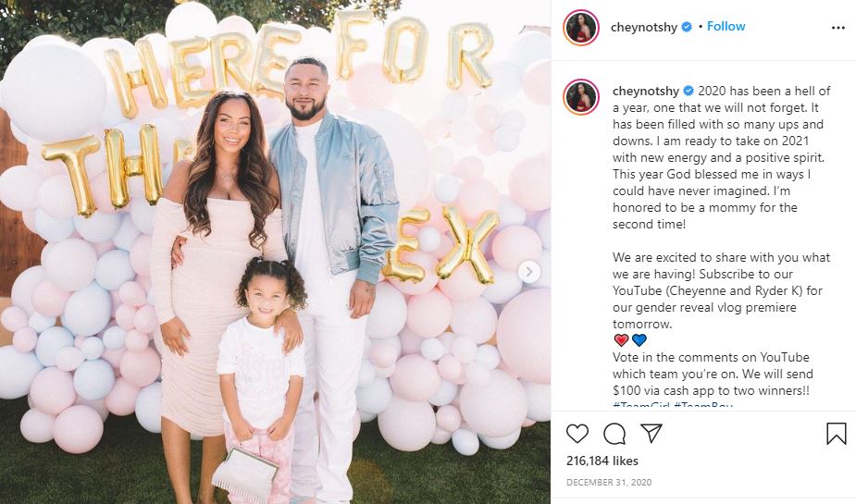The width and height of the screenshot is (856, 504).
Task: Click the red heart emoji in caption
Action: 621,340
